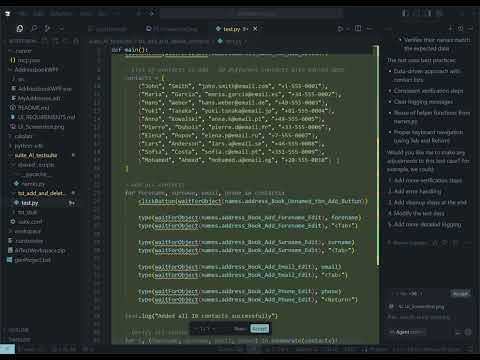Close the test.py editor tab
Viewport: 480px width, 360px height.
click(x=255, y=29)
